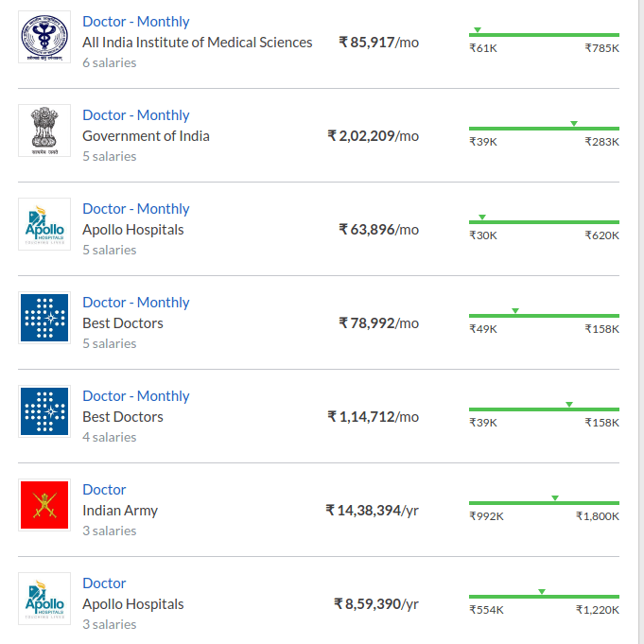Open Doctor - Monthly link for AIIMS
This screenshot has width=644, height=644.
coord(135,21)
